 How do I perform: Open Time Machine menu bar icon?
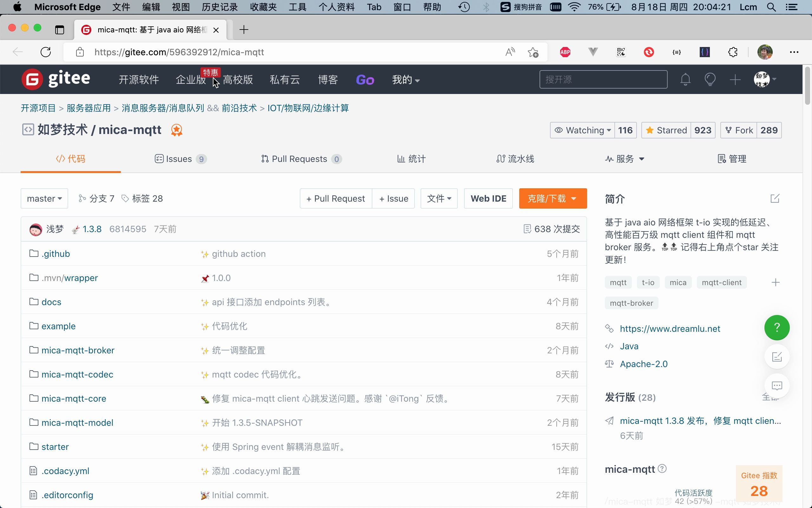(464, 7)
